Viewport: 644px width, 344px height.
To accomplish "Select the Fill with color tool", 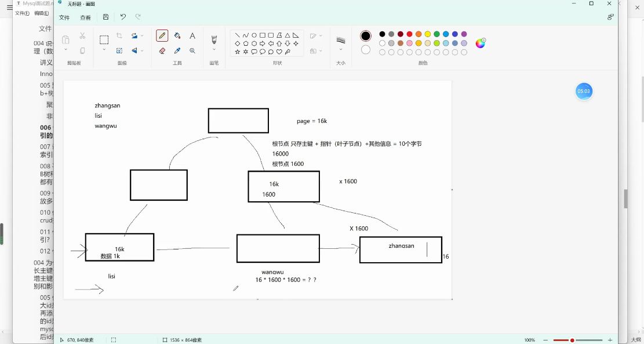I will pos(177,35).
